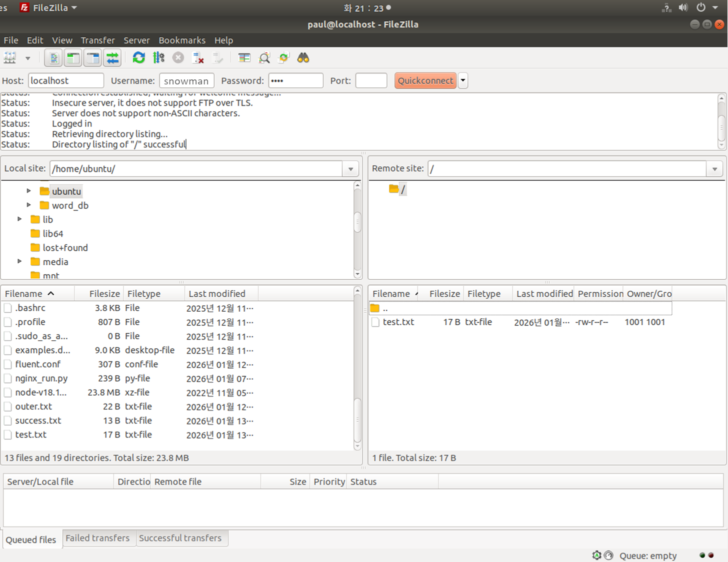This screenshot has height=562, width=728.
Task: Open the FileZilla application menu in top bar
Action: tap(48, 7)
